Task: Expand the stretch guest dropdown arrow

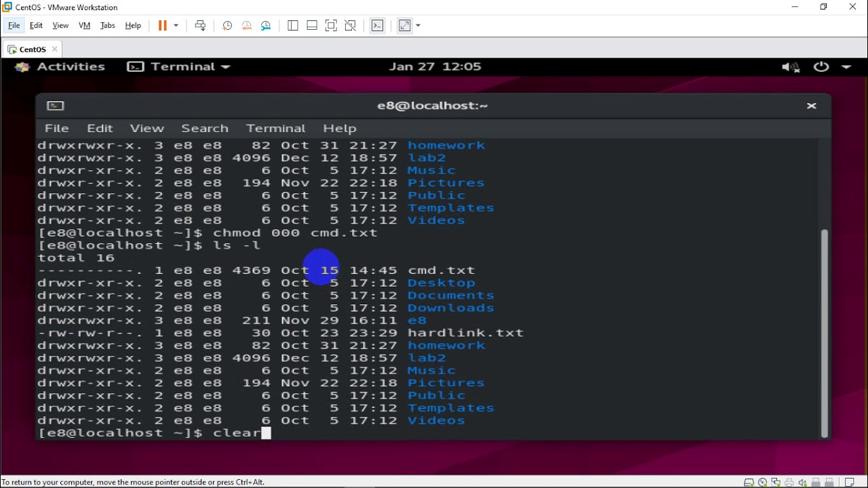Action: (418, 26)
